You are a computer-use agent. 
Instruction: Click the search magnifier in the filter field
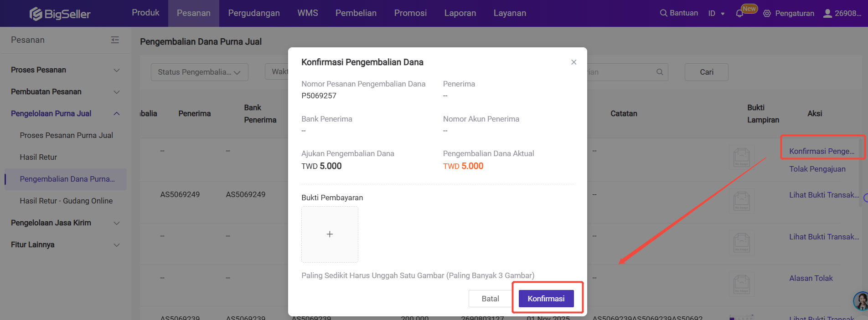tap(660, 72)
